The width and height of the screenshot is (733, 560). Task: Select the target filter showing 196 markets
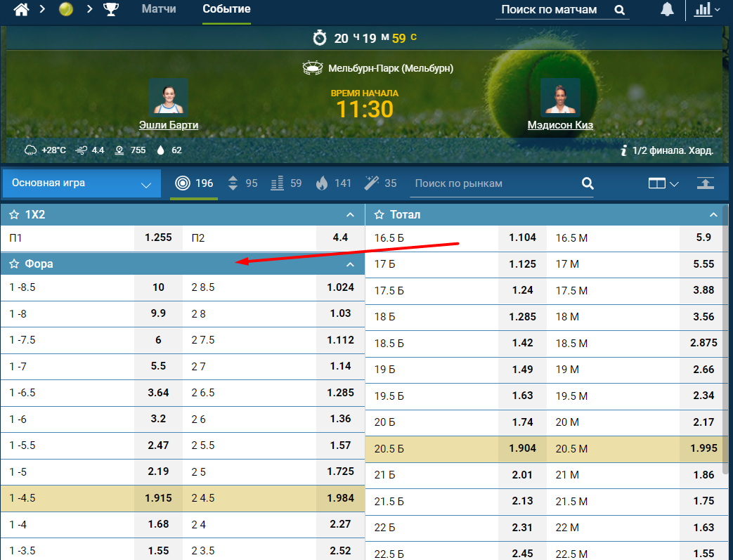tap(194, 183)
